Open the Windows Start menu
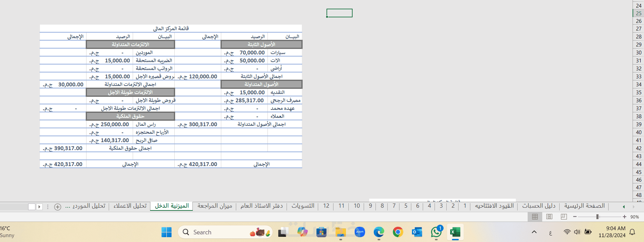Viewport: 644px width, 242px height. pyautogui.click(x=167, y=232)
